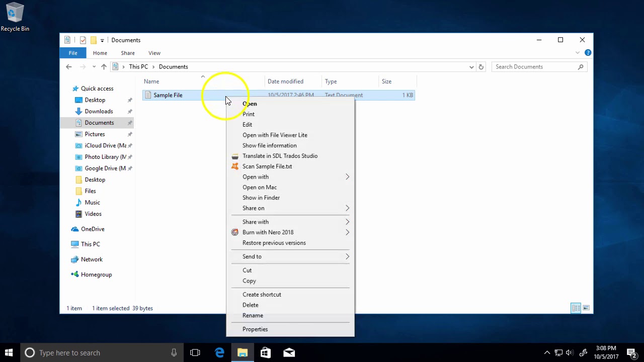The image size is (644, 362).
Task: Switch to large icons view button
Action: tap(586, 308)
